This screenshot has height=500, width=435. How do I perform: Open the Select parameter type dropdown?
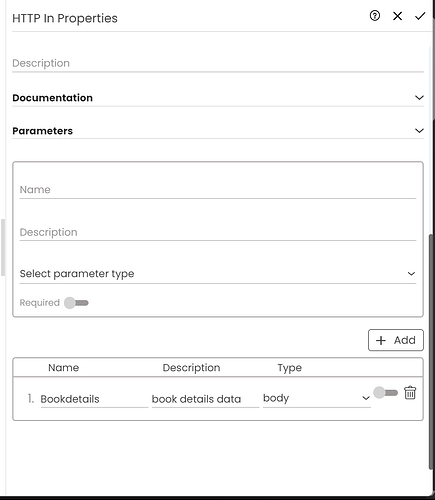point(218,274)
